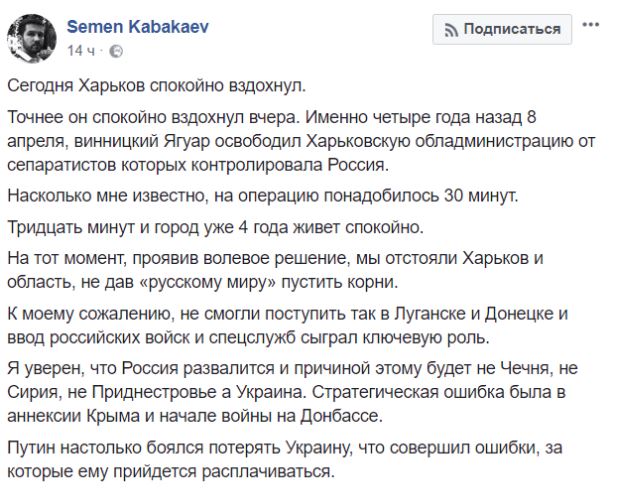636x497 pixels.
Task: Click the paragraph beginning 'Я уверен, что Россия'
Action: click(292, 392)
